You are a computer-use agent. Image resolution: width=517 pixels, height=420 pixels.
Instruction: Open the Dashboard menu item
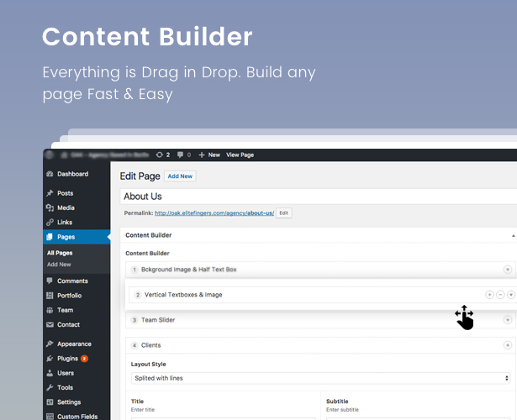tap(72, 174)
